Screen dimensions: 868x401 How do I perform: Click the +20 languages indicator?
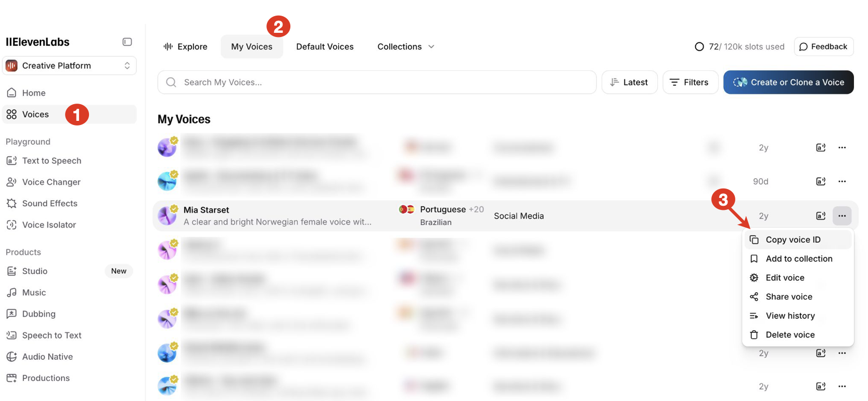(476, 209)
